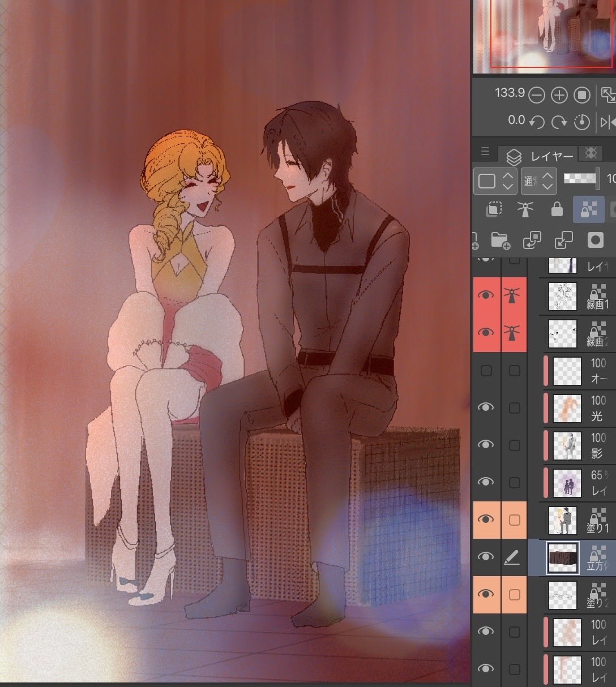The width and height of the screenshot is (616, 687).
Task: Create a new layer folder
Action: [x=500, y=241]
